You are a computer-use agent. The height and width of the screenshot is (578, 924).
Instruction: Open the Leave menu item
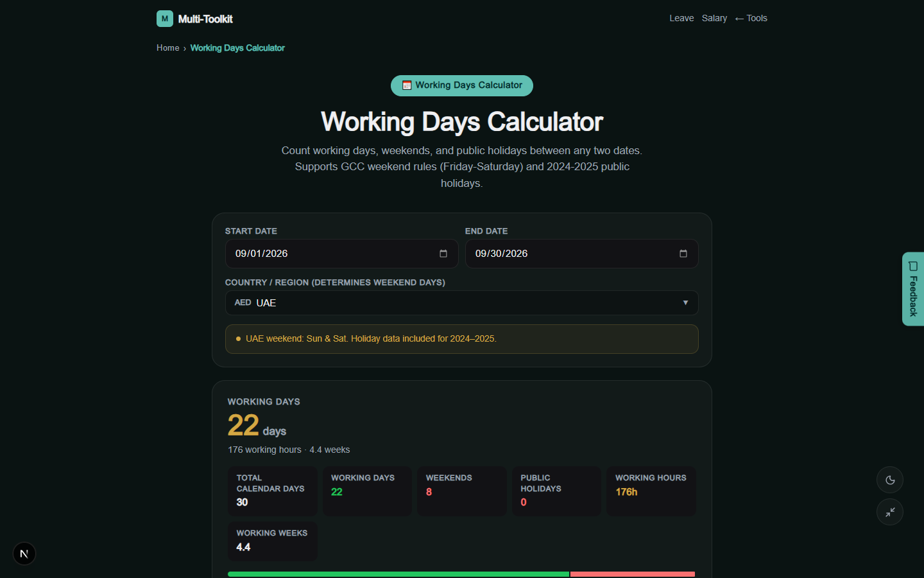pyautogui.click(x=681, y=18)
